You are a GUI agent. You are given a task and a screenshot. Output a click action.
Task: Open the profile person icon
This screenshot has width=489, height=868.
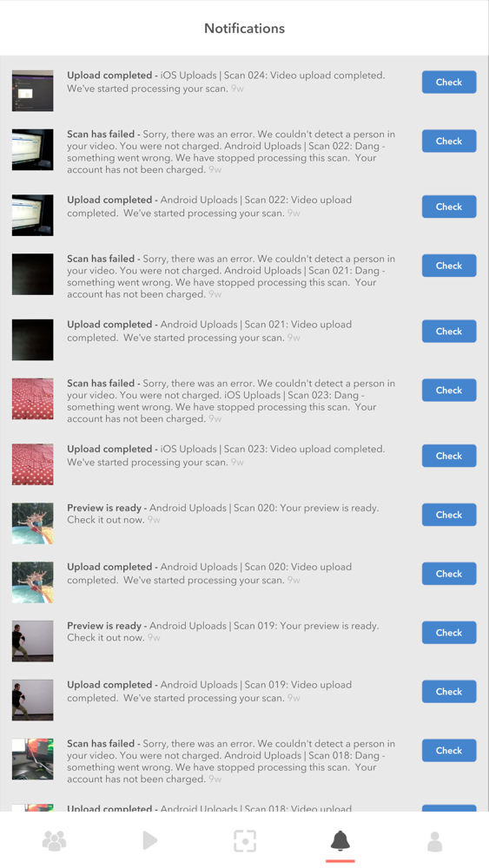pyautogui.click(x=435, y=841)
